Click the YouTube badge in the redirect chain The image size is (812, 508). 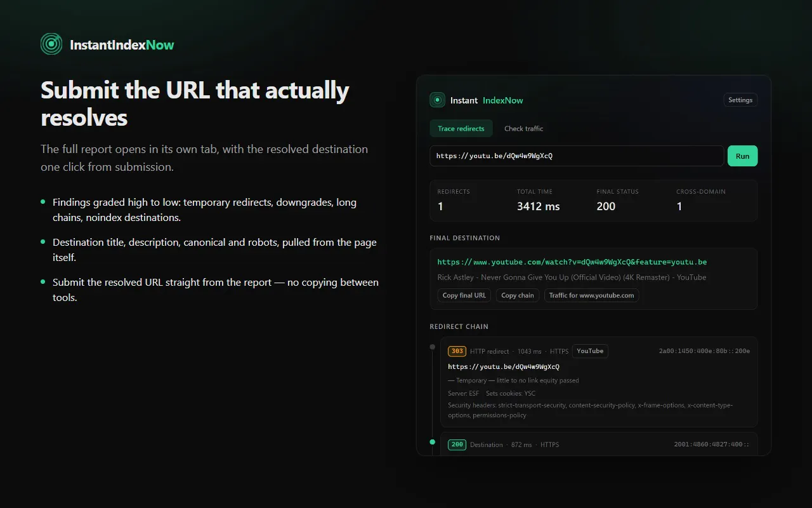(590, 351)
